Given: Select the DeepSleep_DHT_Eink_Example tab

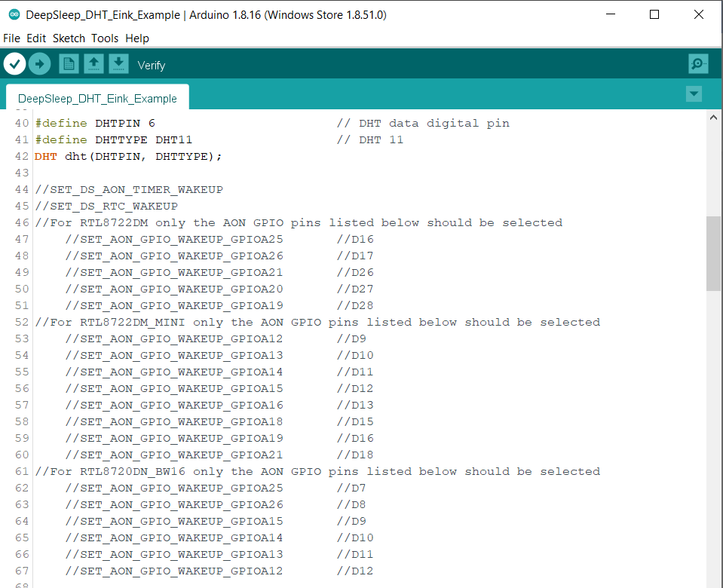Looking at the screenshot, I should [x=97, y=98].
